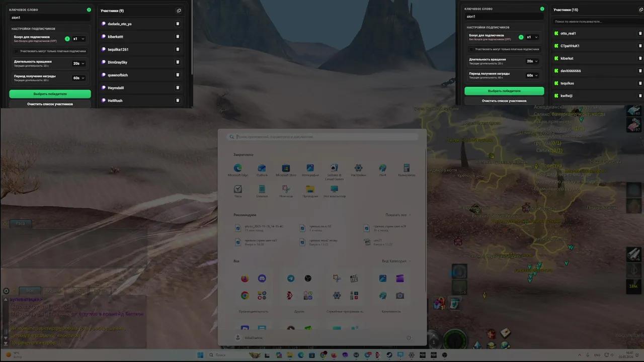Viewport: 644px width, 362px height.
Task: Open Microsoft Edge from Start pinned apps
Action: click(237, 170)
